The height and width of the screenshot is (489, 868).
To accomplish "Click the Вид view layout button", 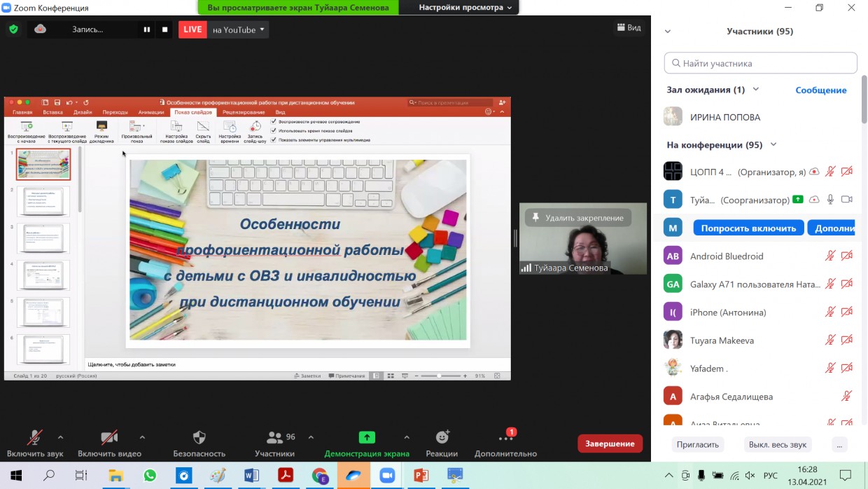I will [629, 28].
